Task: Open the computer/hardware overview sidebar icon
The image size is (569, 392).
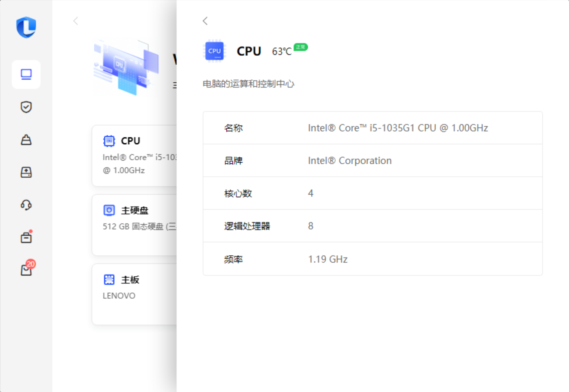Action: click(26, 74)
